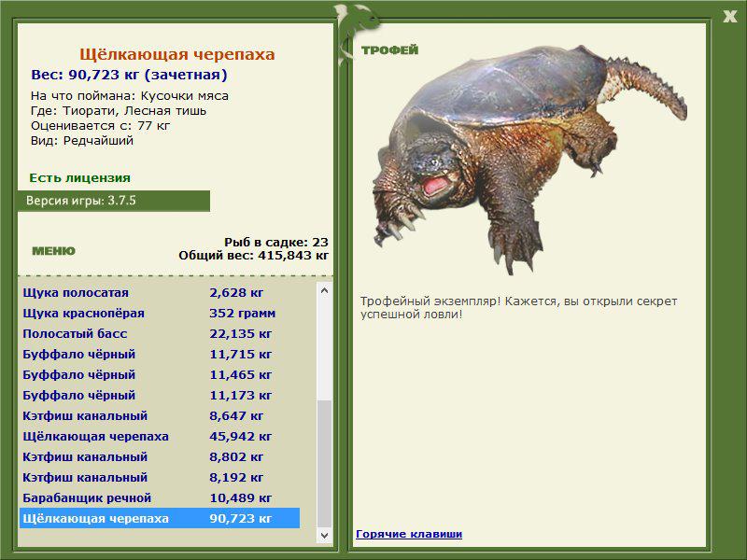The height and width of the screenshot is (560, 747).
Task: Click Вид: Редчайший line
Action: click(82, 141)
